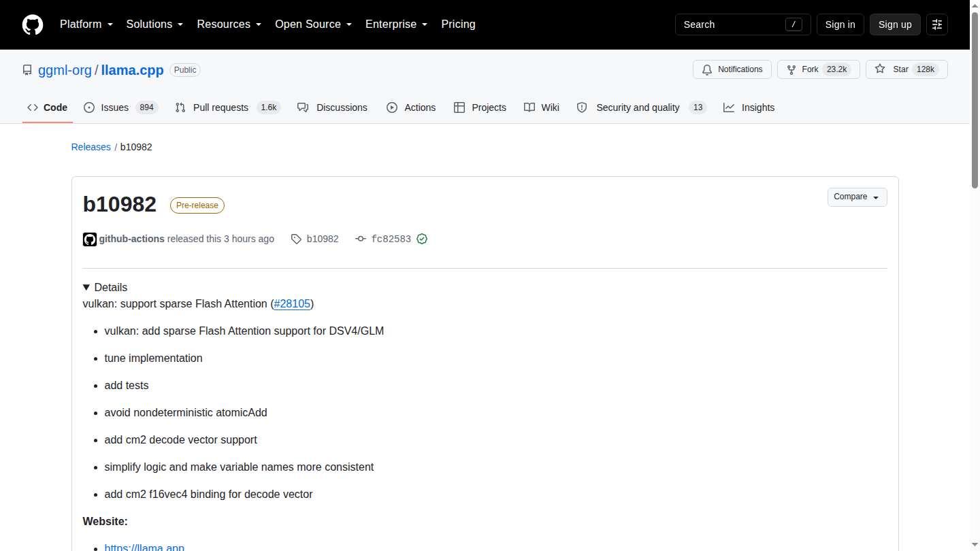Sign in to GitHub
The height and width of the screenshot is (551, 980).
[x=840, y=24]
